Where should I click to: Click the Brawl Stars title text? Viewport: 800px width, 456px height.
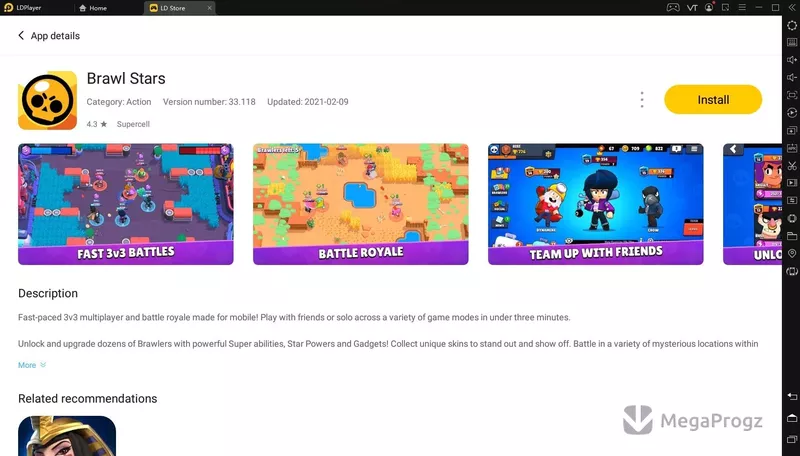pyautogui.click(x=126, y=78)
